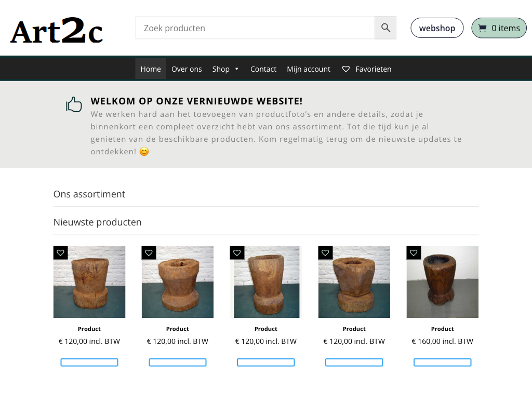Favorite the first product with the heart icon
The image size is (532, 399).
coord(61,253)
